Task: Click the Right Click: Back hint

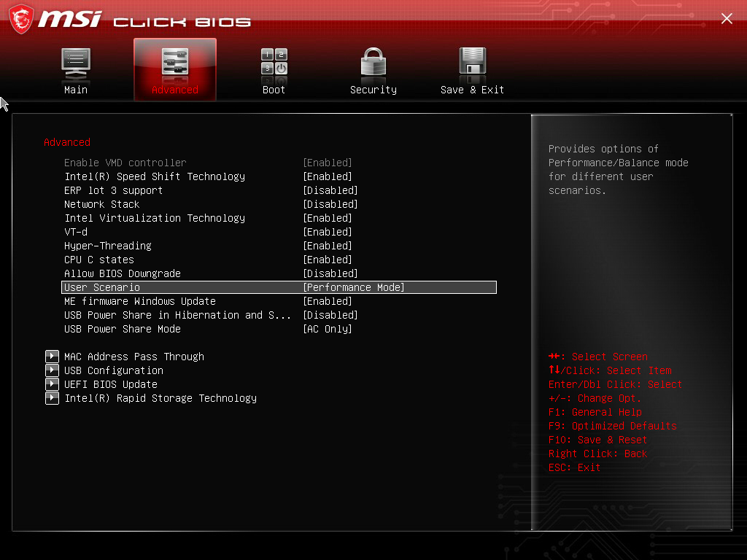Action: pyautogui.click(x=597, y=454)
